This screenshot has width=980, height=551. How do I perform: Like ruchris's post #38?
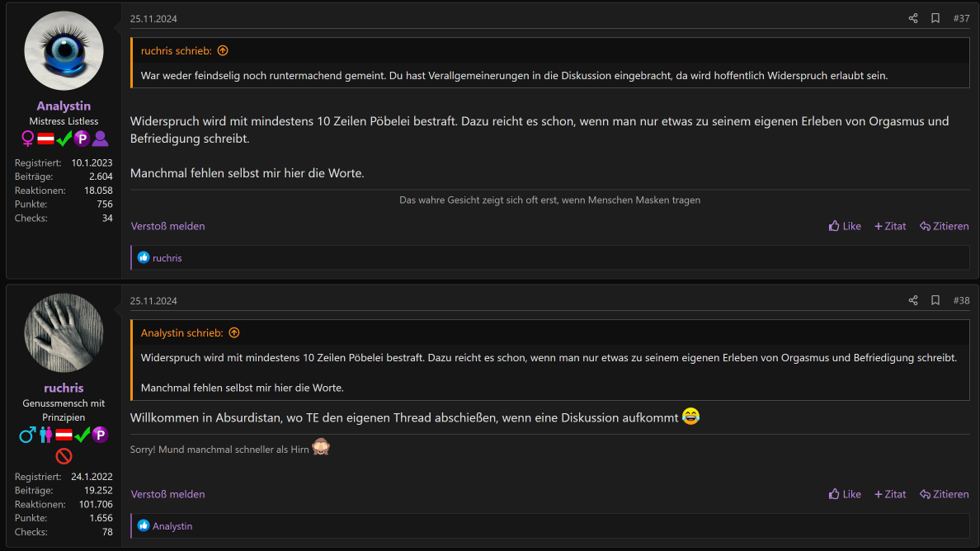click(845, 494)
